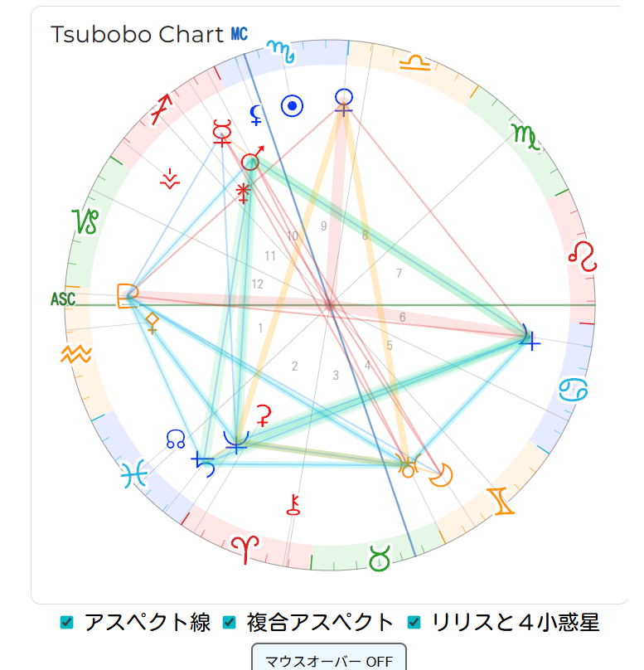Click the ASC label on the left
Screen dimensions: 644x670
click(x=62, y=299)
